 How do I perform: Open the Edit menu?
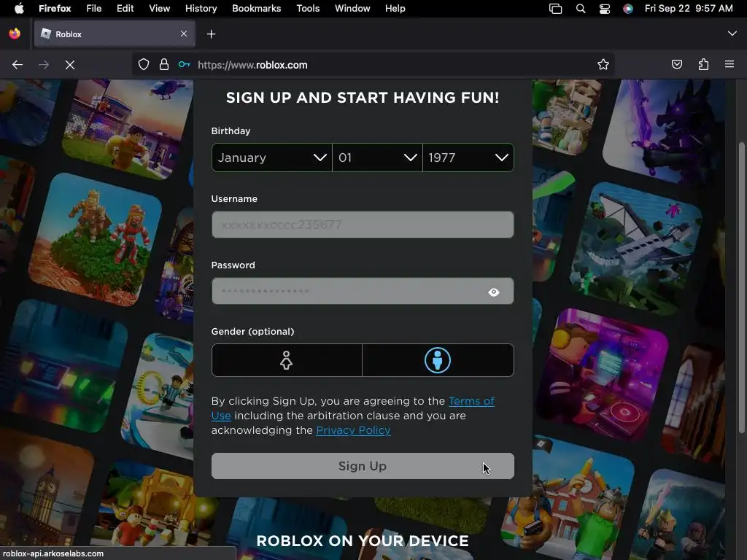click(125, 8)
